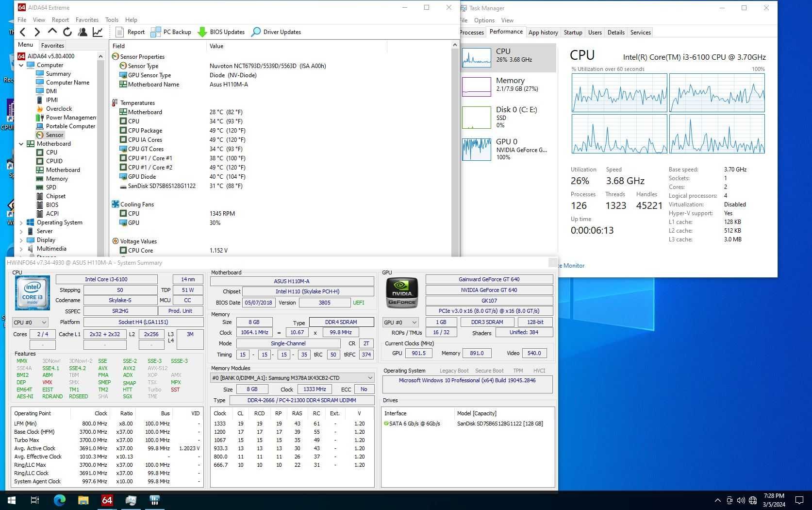Viewport: 812px width, 510px height.
Task: Switch to Users tab in Task Manager
Action: (x=595, y=33)
